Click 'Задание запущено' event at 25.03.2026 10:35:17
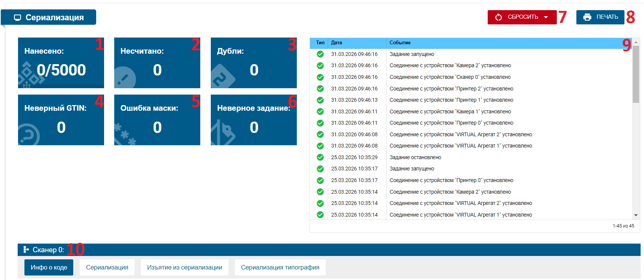Image resolution: width=644 pixels, height=280 pixels. click(x=412, y=169)
